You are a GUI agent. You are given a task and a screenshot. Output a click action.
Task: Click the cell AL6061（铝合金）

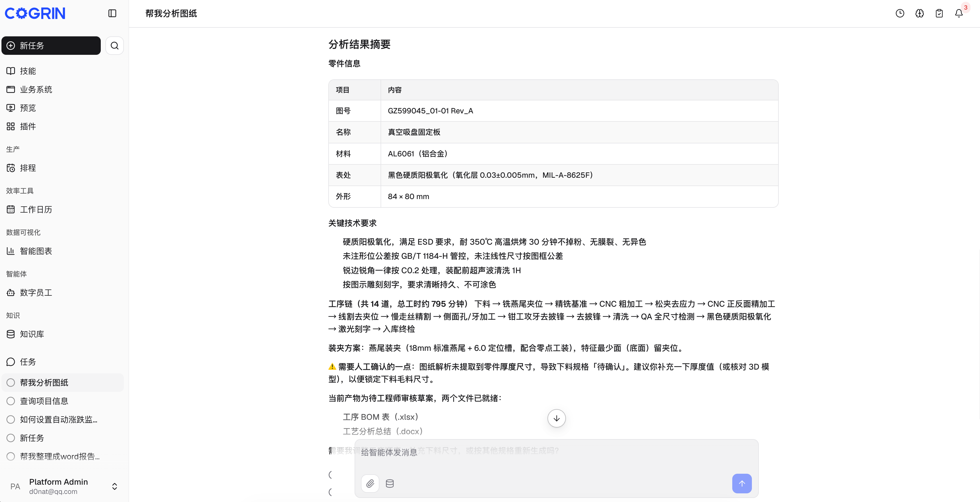tap(580, 154)
